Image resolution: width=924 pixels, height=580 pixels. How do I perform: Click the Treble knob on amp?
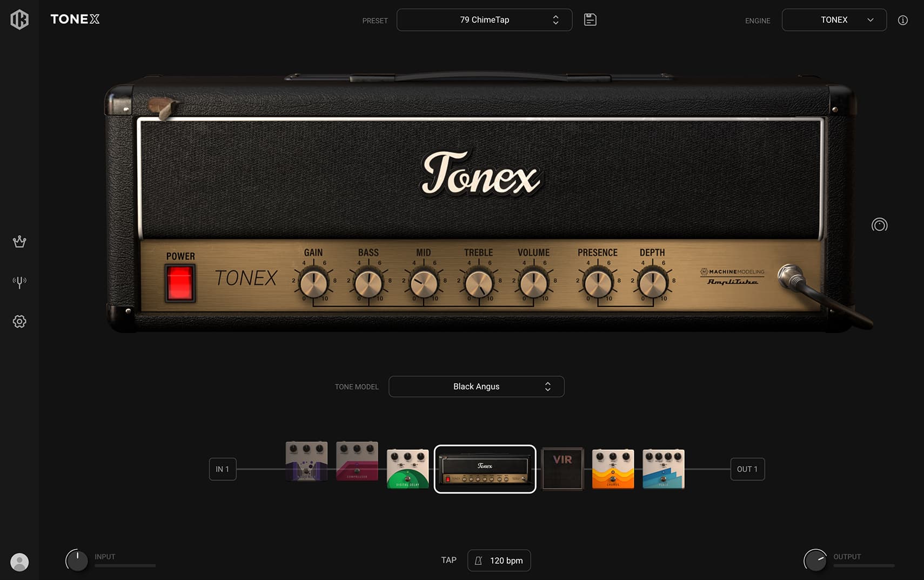[479, 284]
